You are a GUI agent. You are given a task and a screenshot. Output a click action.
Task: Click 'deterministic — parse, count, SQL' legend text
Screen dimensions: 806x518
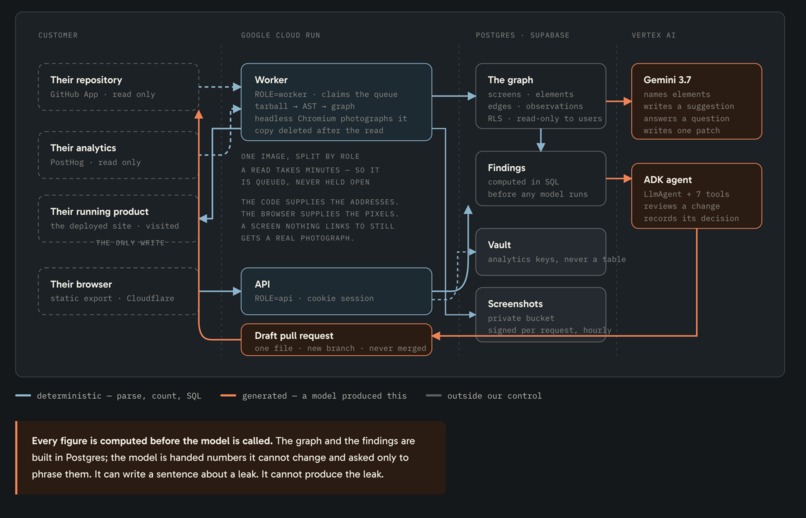click(119, 396)
